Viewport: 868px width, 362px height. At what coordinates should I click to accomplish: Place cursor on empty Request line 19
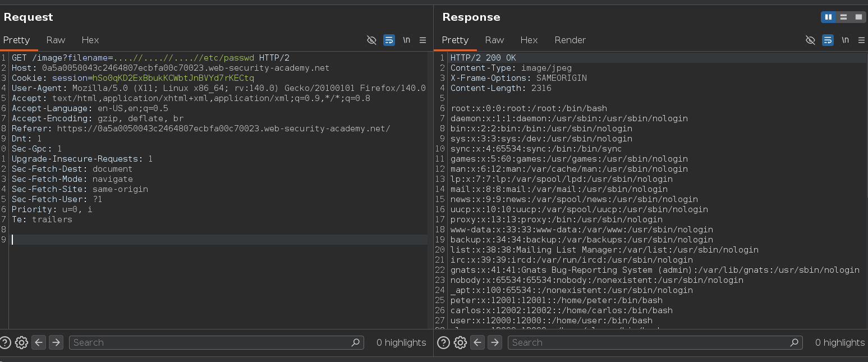pyautogui.click(x=219, y=240)
